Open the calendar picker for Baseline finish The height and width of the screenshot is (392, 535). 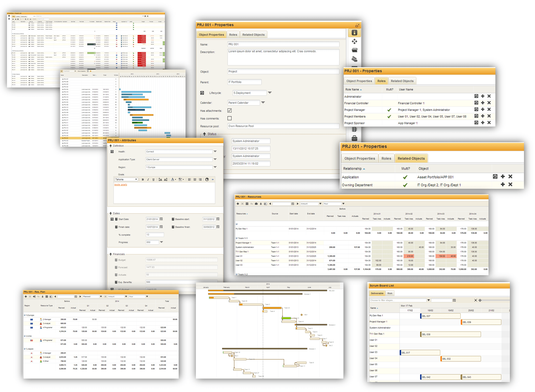(x=218, y=227)
